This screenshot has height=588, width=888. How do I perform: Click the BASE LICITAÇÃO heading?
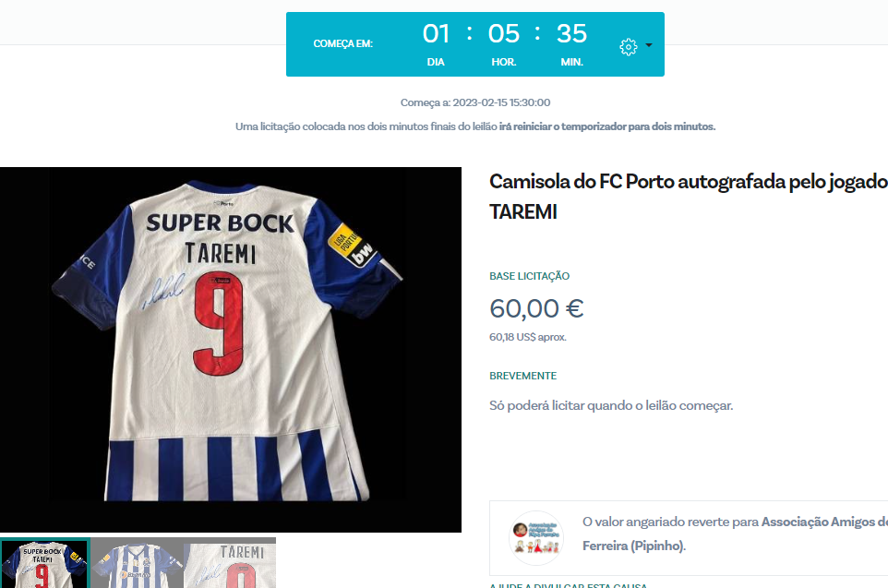pyautogui.click(x=530, y=276)
